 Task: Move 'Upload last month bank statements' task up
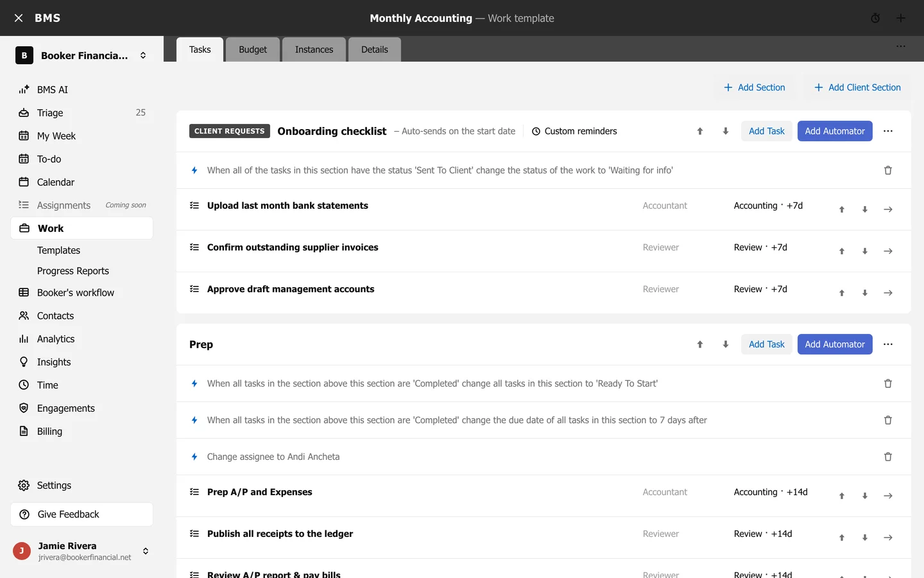842,209
